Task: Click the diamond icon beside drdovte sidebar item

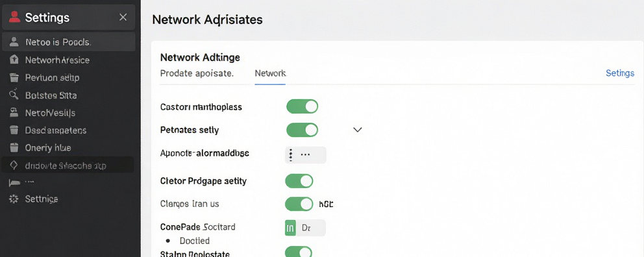Action: (x=14, y=165)
